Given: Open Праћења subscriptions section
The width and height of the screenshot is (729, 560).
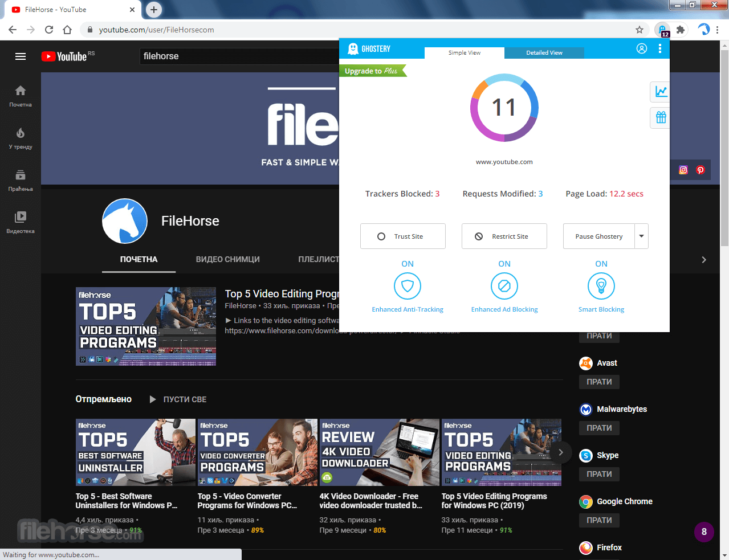Looking at the screenshot, I should tap(21, 180).
